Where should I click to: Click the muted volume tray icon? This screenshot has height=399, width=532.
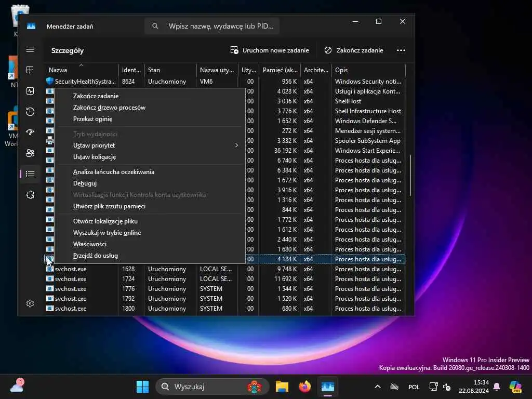[447, 387]
